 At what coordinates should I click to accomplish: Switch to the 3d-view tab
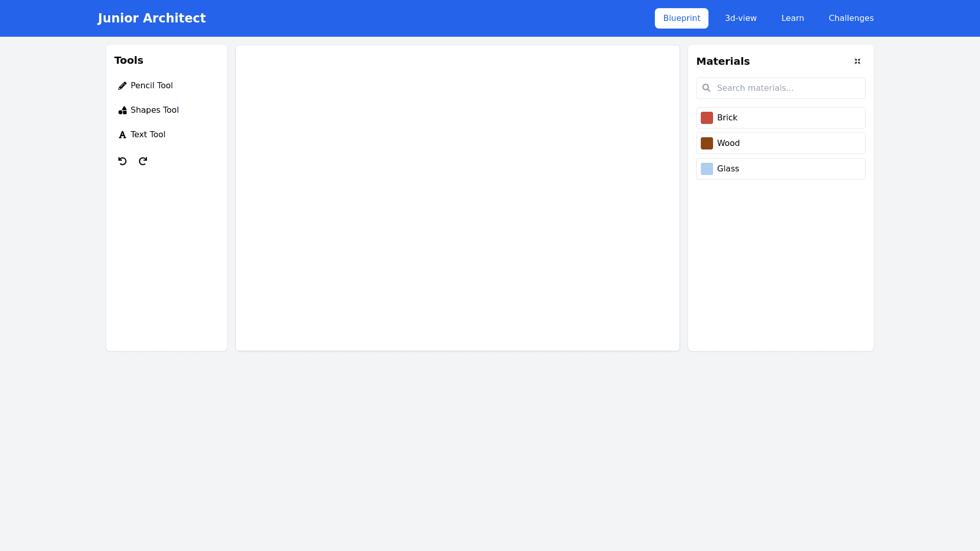[741, 18]
